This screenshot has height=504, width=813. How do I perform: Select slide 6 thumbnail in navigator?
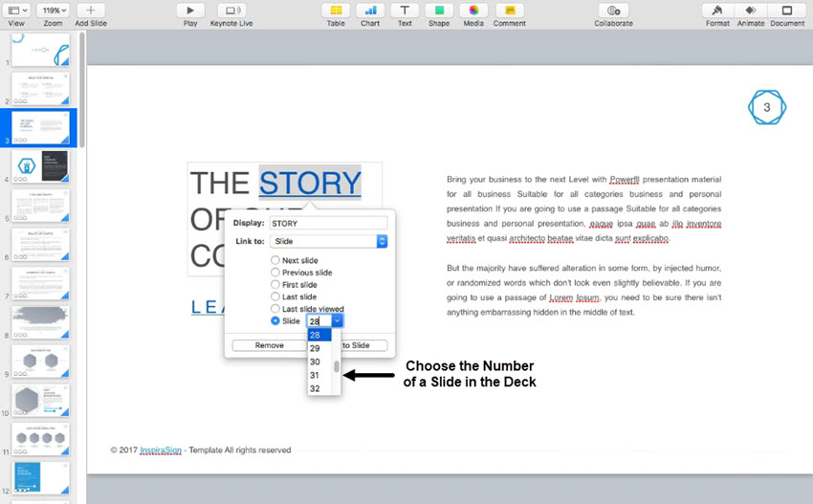[40, 244]
